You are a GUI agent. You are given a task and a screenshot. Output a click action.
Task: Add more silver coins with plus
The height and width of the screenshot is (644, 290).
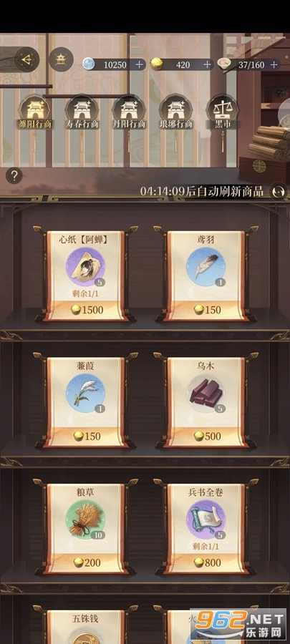[x=140, y=64]
